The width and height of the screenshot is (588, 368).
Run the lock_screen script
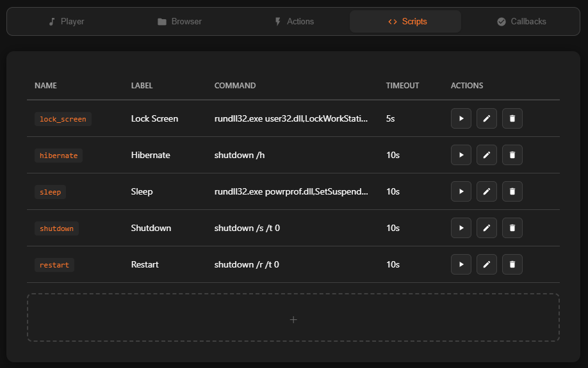tap(461, 118)
